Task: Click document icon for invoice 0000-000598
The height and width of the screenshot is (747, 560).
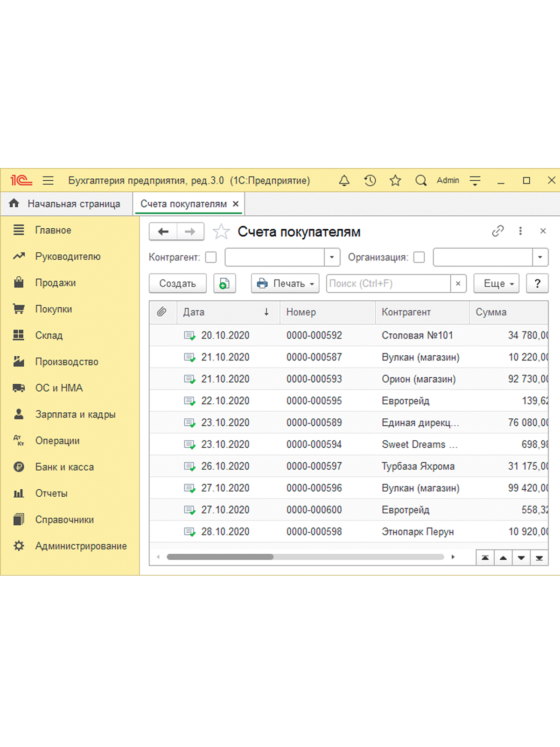Action: coord(189,531)
